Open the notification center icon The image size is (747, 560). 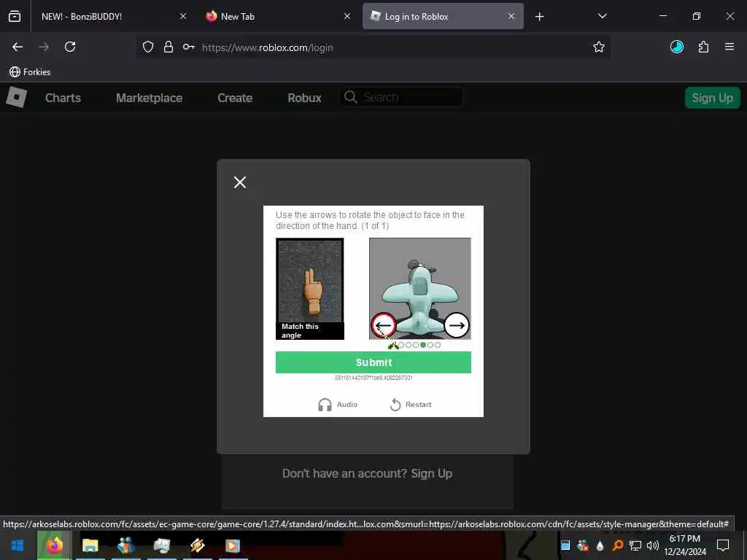click(x=723, y=545)
